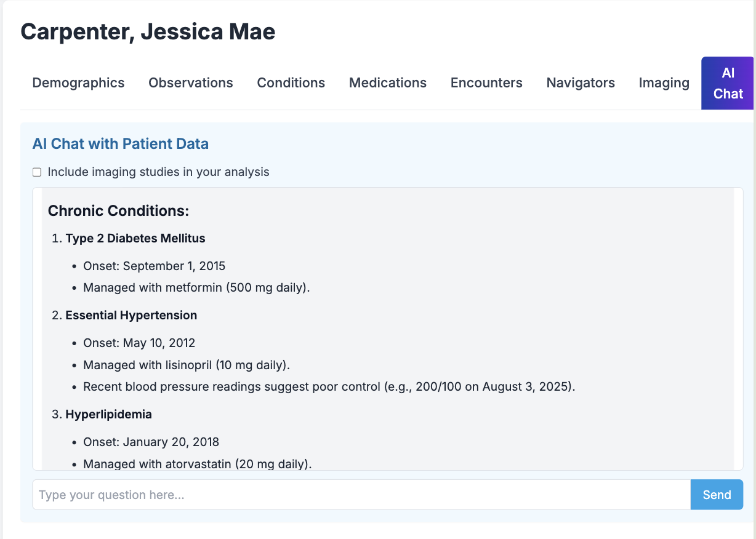Screen dimensions: 756x539
Task: Select the Medications tab
Action: (x=388, y=83)
